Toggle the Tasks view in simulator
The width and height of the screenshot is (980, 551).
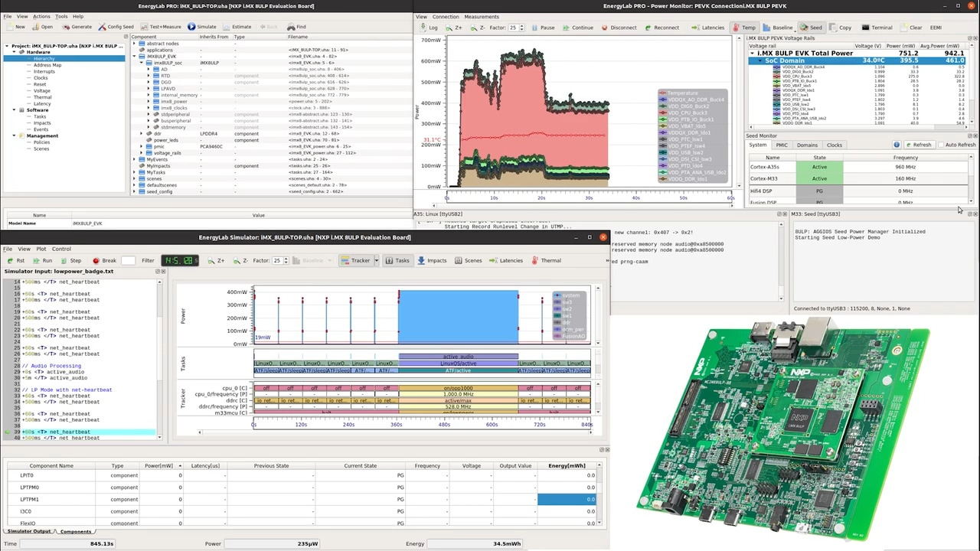point(397,260)
